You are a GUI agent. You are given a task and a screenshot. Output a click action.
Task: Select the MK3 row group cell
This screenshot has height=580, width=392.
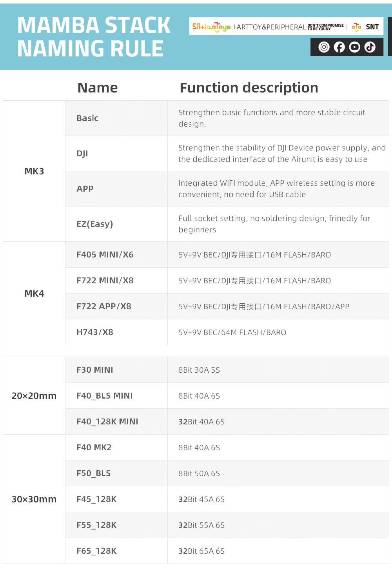point(34,171)
